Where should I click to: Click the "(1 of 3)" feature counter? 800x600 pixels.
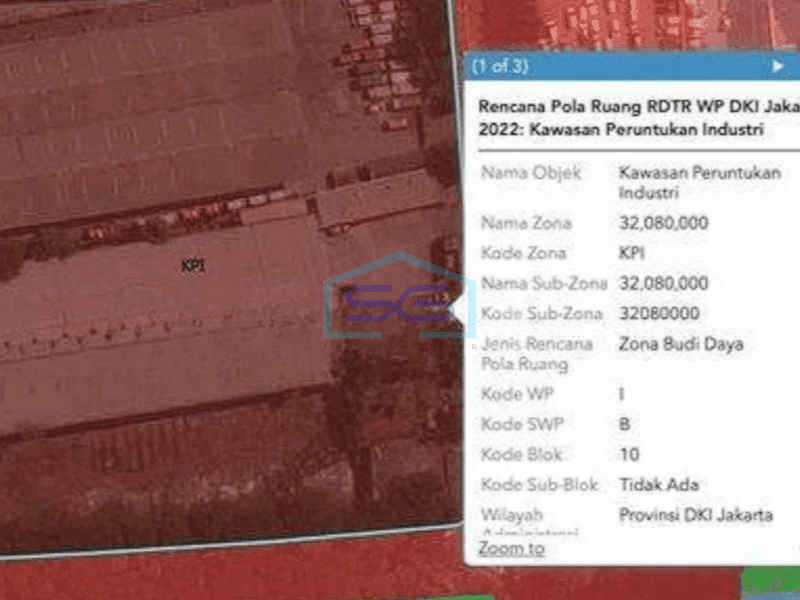pyautogui.click(x=500, y=66)
